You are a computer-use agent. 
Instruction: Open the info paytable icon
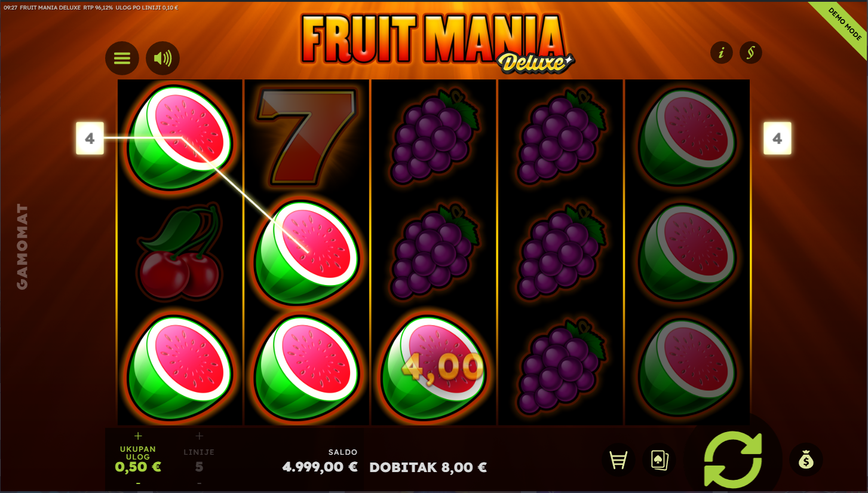click(x=722, y=53)
